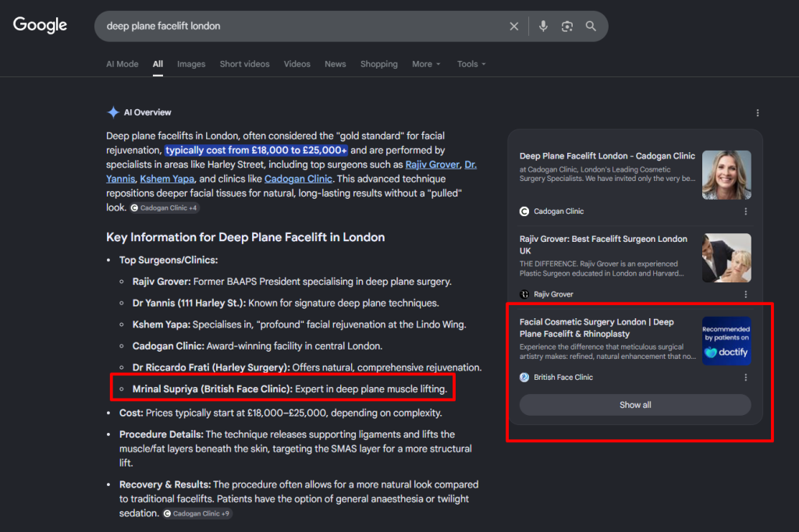Open Google Lens image search icon

click(566, 26)
